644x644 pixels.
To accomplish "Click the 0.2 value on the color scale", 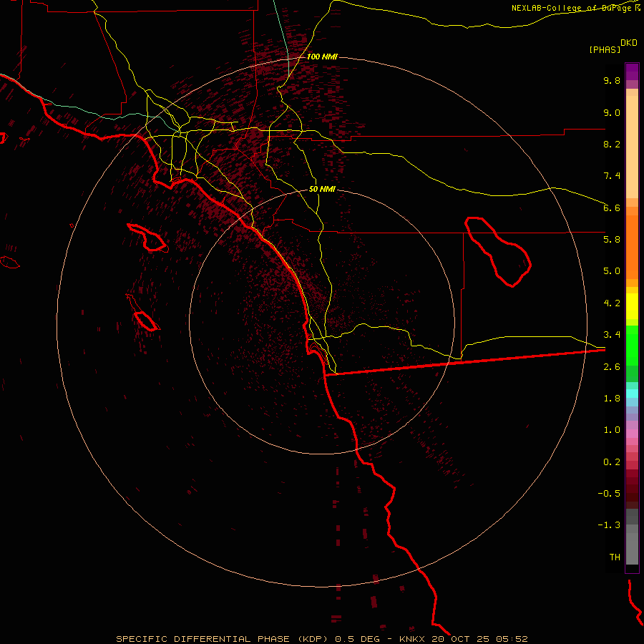I will click(x=612, y=462).
